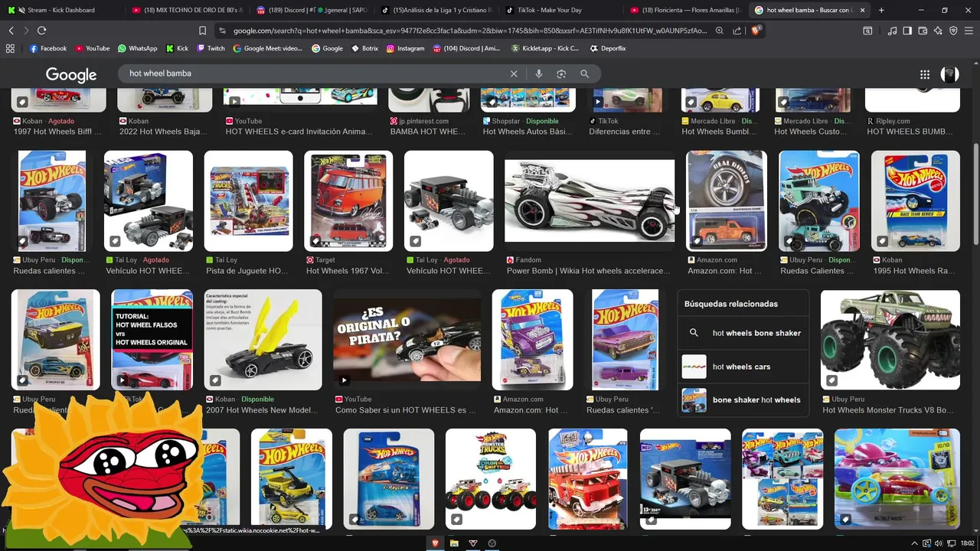
Task: Open Brave Leo AI sparkle icon
Action: [938, 31]
